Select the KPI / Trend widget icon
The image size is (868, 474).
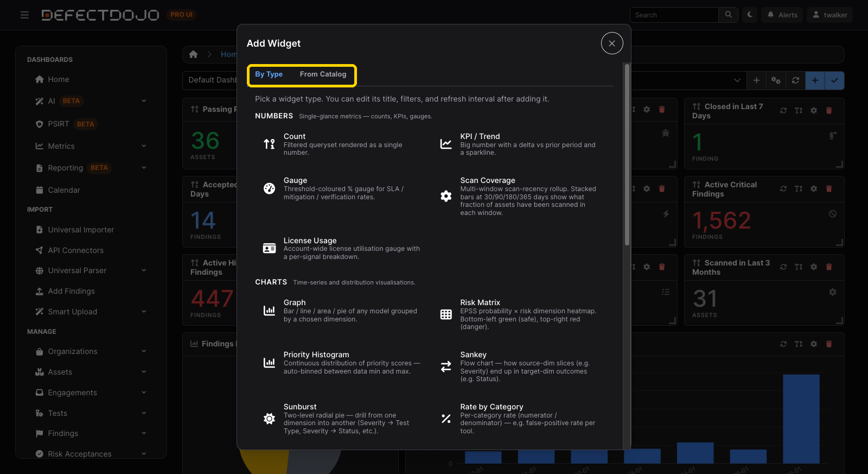(446, 144)
